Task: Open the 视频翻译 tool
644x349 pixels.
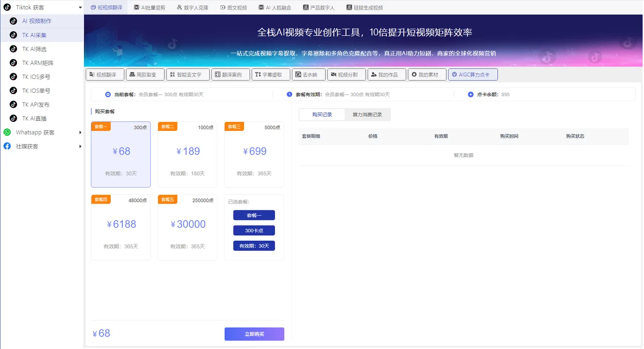Action: (x=104, y=74)
